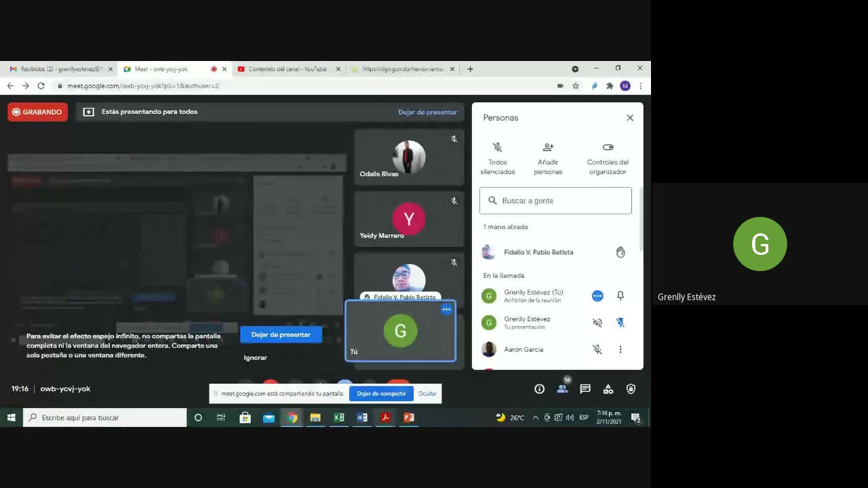The height and width of the screenshot is (488, 868).
Task: Lower Fidelio V. Pablo Batista's raised hand
Action: pos(620,252)
